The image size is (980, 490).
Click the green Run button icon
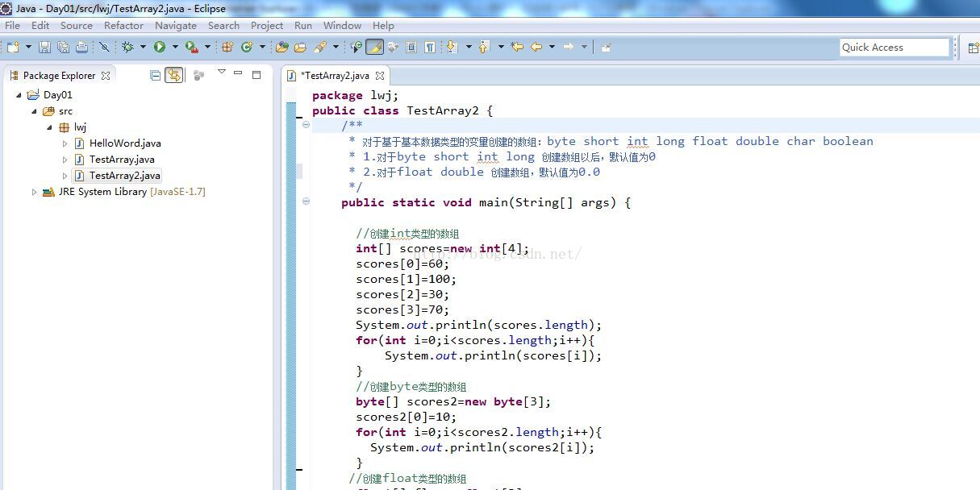pos(160,48)
